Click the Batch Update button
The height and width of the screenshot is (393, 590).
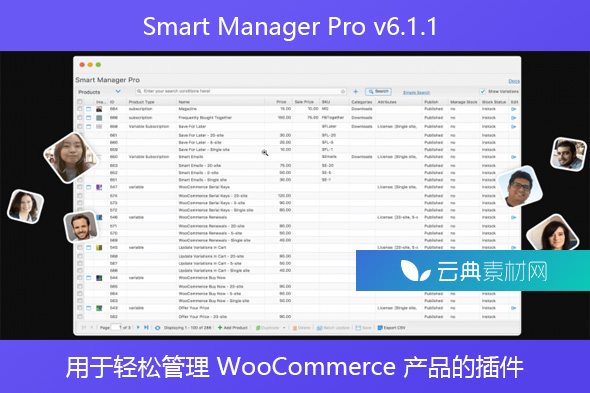[x=333, y=328]
